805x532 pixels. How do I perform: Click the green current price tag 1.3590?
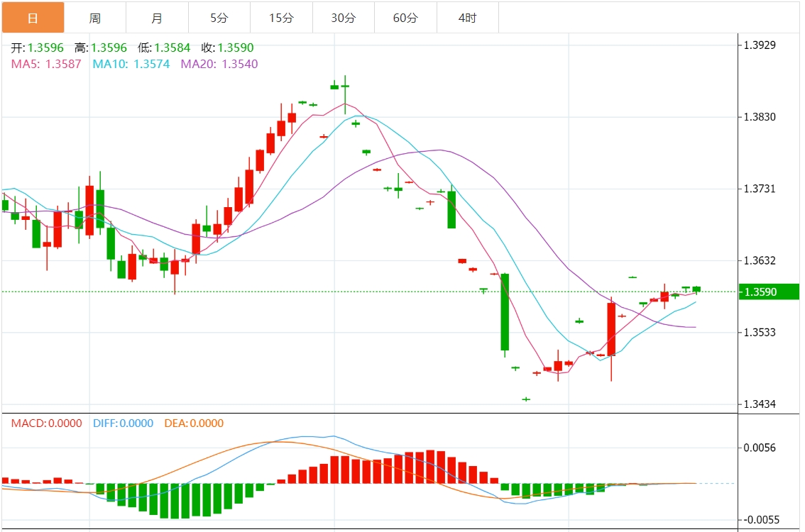769,292
